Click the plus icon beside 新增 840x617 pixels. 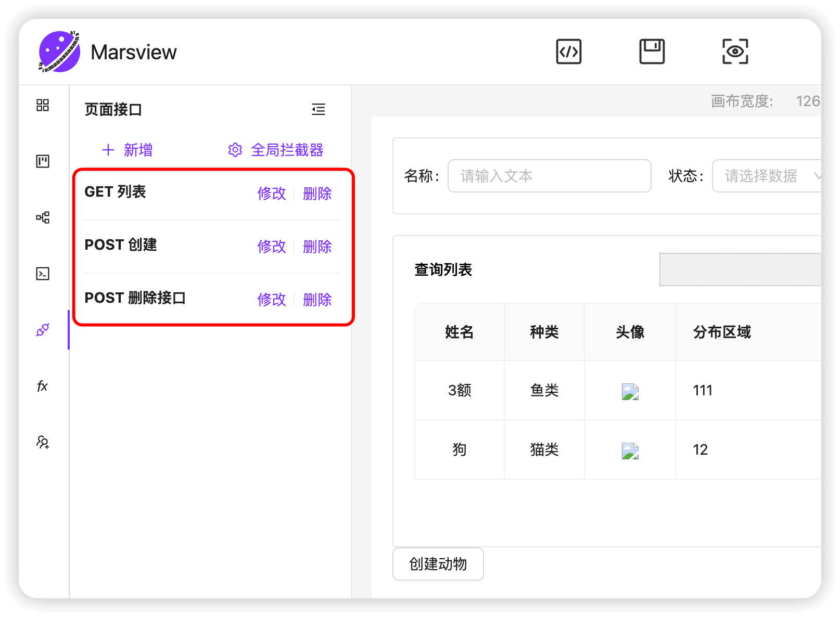108,150
